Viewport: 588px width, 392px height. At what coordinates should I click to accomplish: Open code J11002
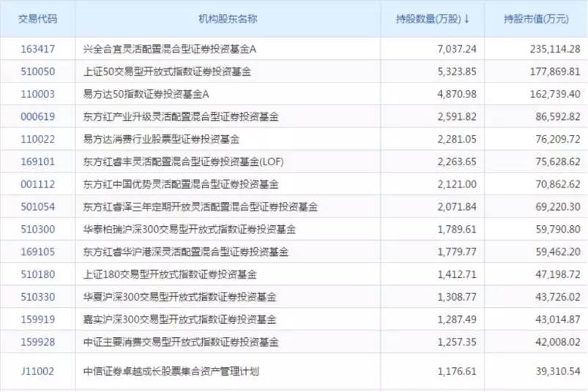(37, 371)
